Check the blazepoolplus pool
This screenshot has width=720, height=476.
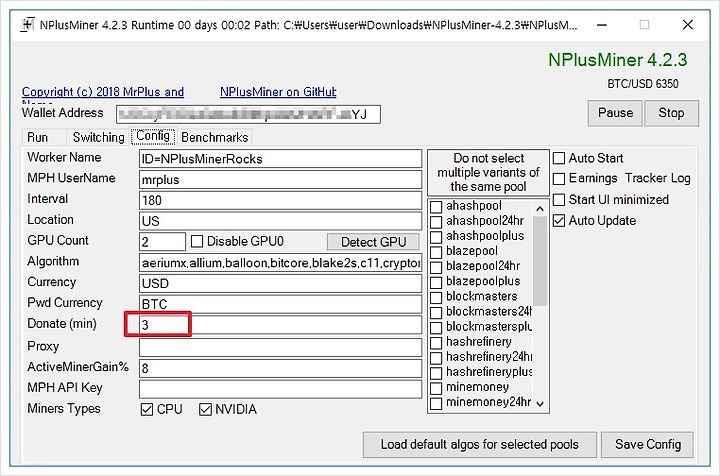pos(436,282)
